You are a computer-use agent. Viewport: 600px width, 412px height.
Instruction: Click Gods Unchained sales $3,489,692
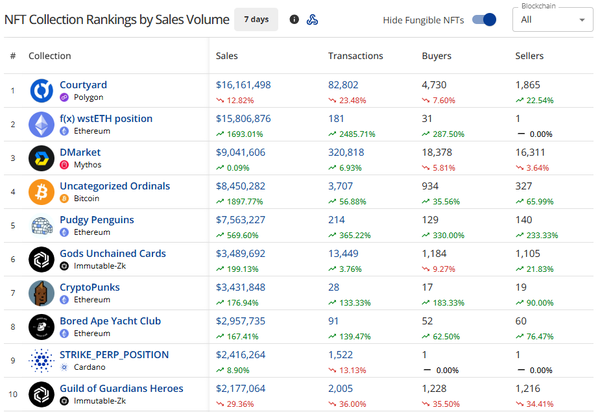point(240,254)
